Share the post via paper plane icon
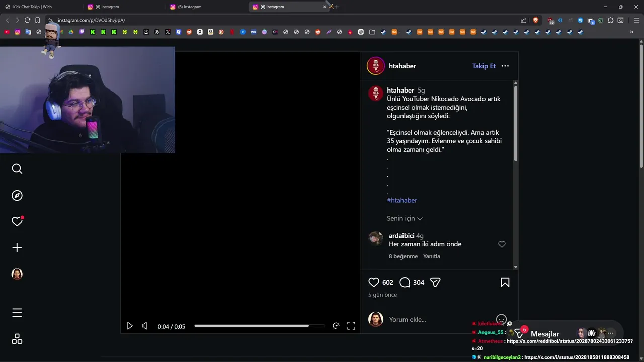The height and width of the screenshot is (362, 644). click(x=436, y=282)
